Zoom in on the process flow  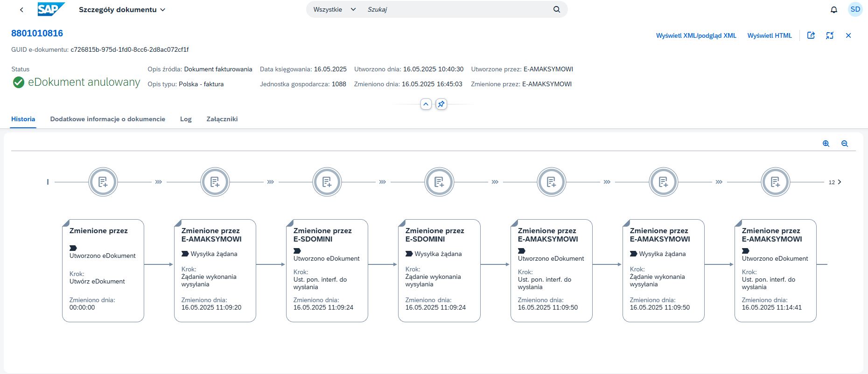pyautogui.click(x=826, y=144)
